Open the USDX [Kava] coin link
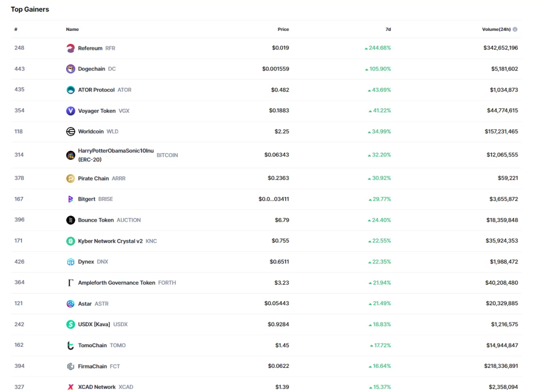 point(94,324)
